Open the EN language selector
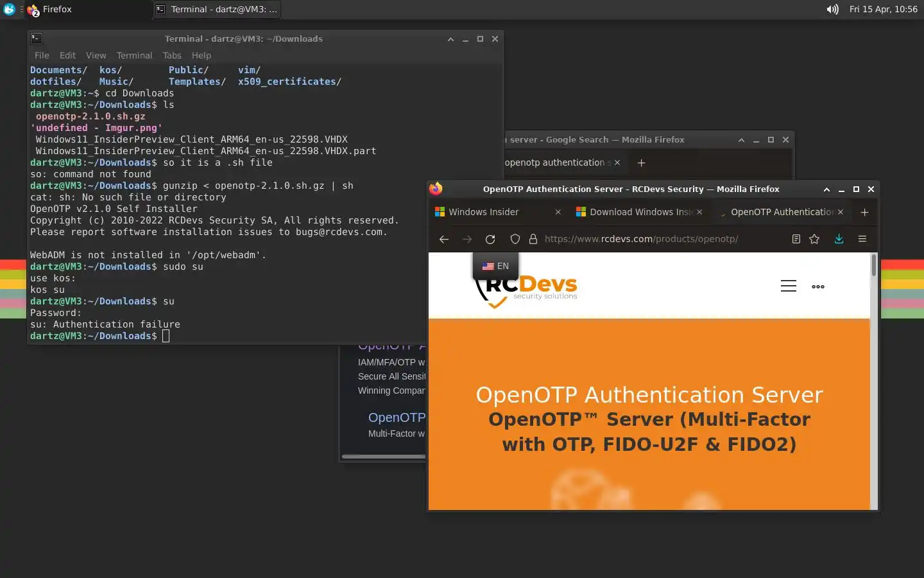This screenshot has width=924, height=578. [495, 266]
